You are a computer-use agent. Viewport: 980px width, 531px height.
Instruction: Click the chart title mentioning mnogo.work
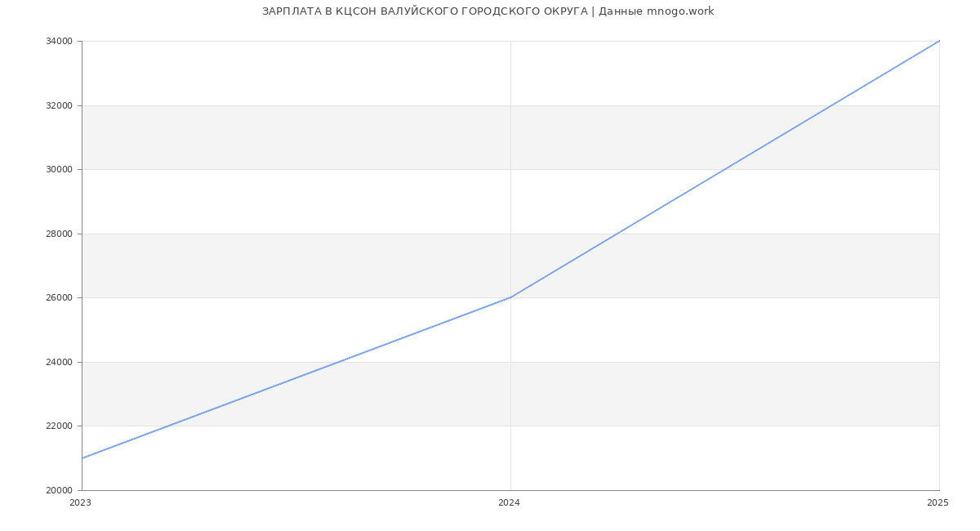click(x=488, y=11)
